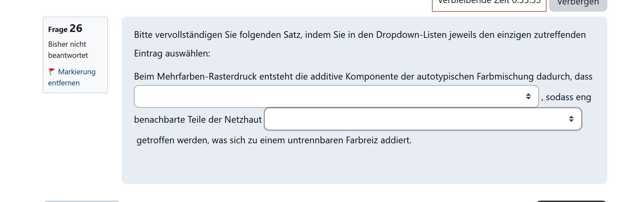Image resolution: width=644 pixels, height=202 pixels.
Task: Click the arrow icon of the second dropdown
Action: click(571, 119)
